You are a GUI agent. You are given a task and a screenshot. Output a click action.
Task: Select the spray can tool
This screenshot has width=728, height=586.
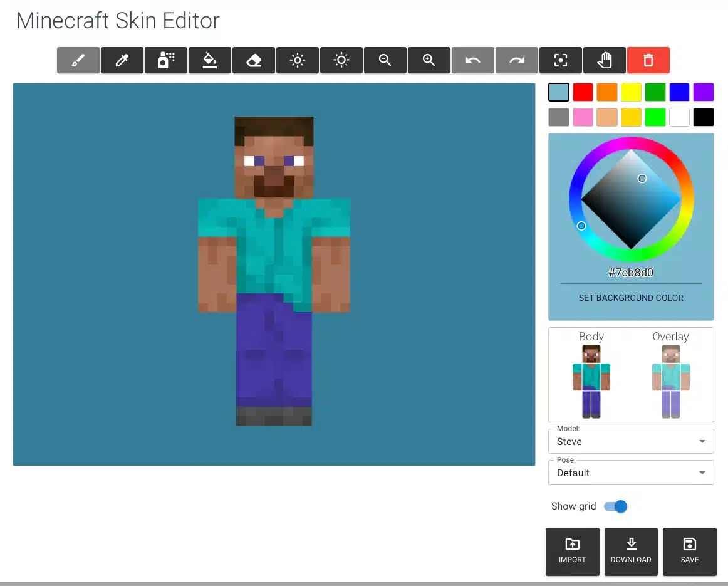tap(166, 60)
